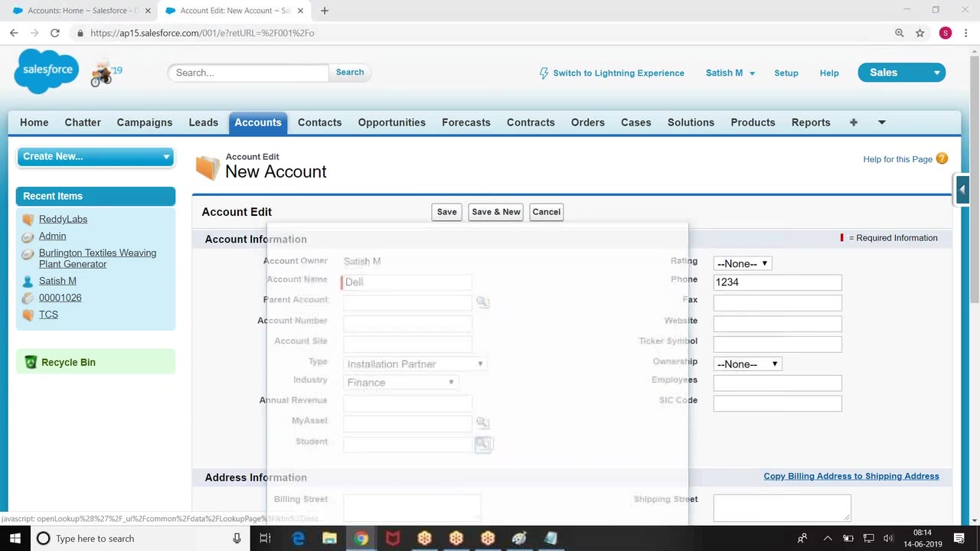This screenshot has height=551, width=980.
Task: Open 00001026 recent item
Action: [x=60, y=298]
